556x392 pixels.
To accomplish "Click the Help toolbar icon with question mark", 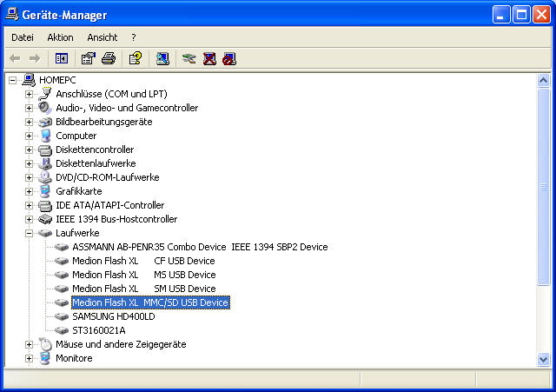I will 136,58.
